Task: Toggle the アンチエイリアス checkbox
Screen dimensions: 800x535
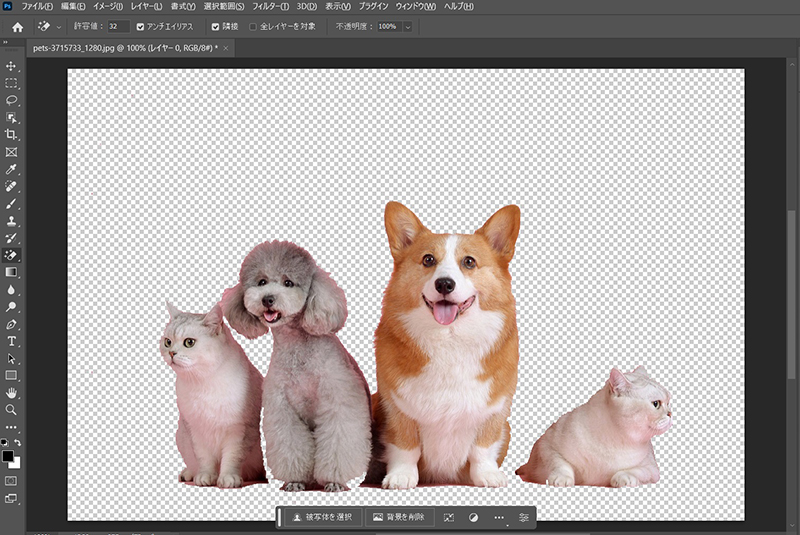Action: click(x=140, y=27)
